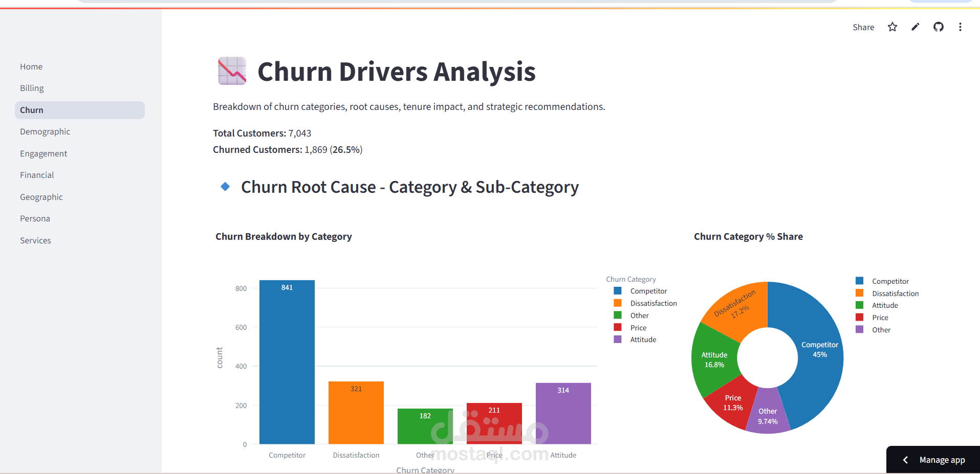Click the purple Attitude bar labeled 314
This screenshot has height=474, width=980.
pyautogui.click(x=563, y=413)
